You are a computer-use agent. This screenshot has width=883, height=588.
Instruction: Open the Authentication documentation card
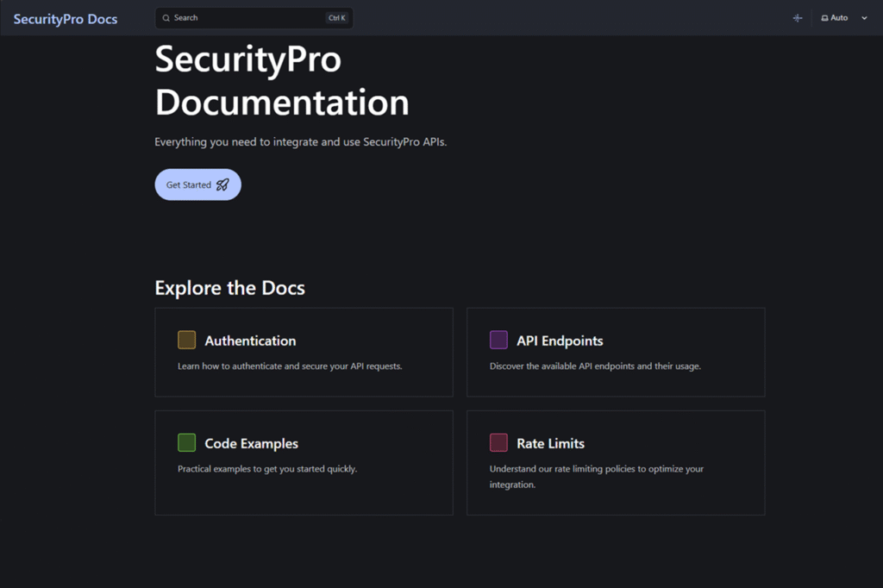(304, 352)
